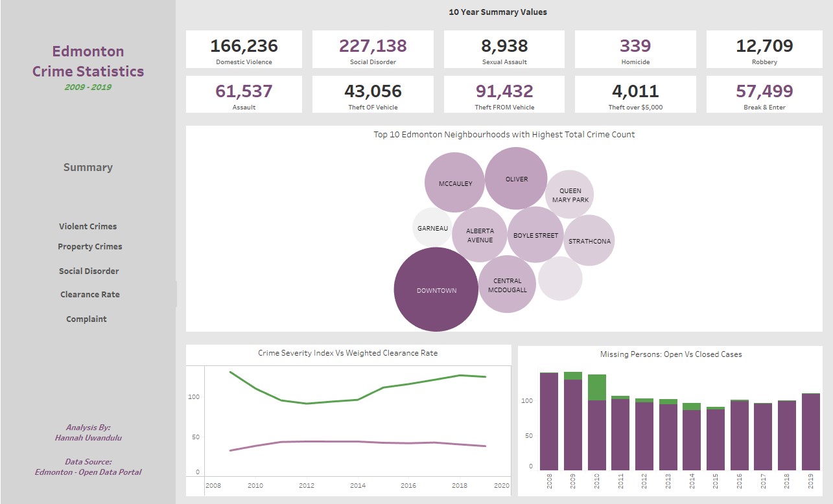Select the DOWNTOWN bubble
The width and height of the screenshot is (833, 504).
[435, 290]
